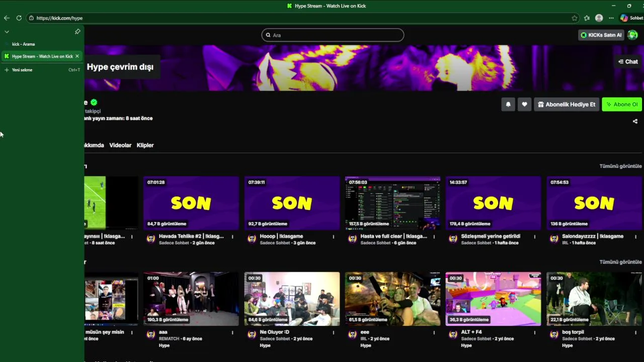Click channel avatar beside Havada Tehlike #2
644x362 pixels.
(151, 239)
